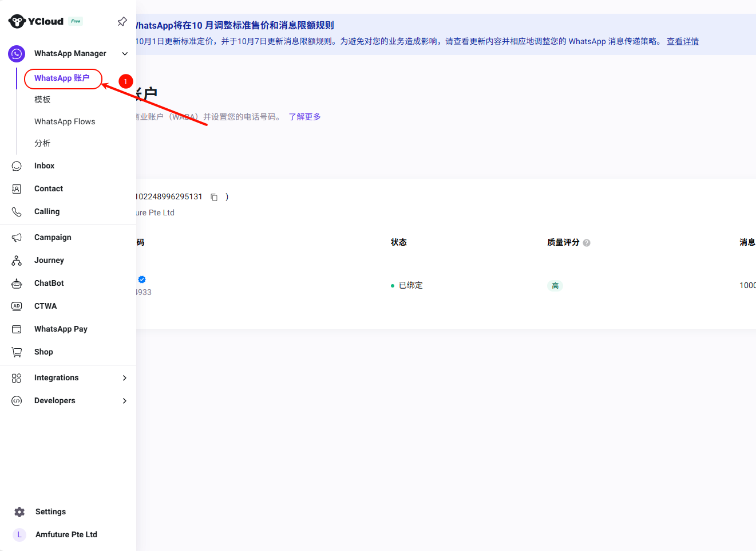Open the Amfuture Pte Ltd account profile
756x551 pixels.
66,534
